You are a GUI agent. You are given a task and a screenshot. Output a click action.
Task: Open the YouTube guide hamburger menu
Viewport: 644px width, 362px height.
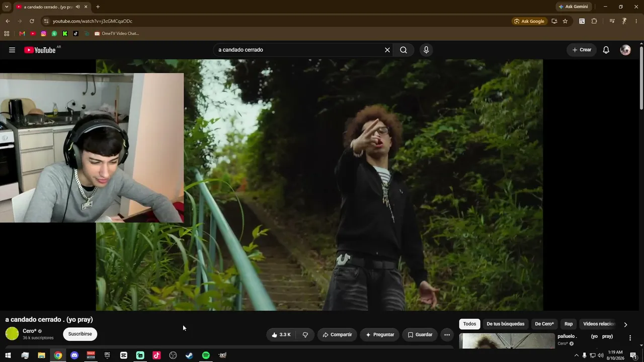pyautogui.click(x=12, y=50)
